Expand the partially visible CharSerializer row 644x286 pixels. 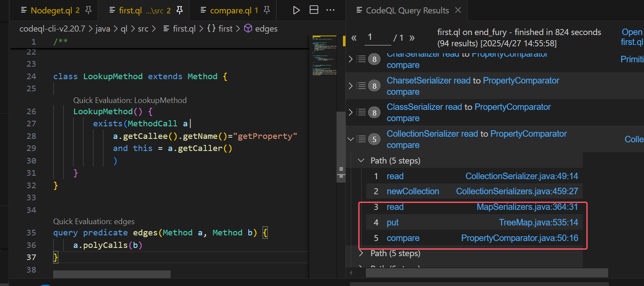pos(351,59)
